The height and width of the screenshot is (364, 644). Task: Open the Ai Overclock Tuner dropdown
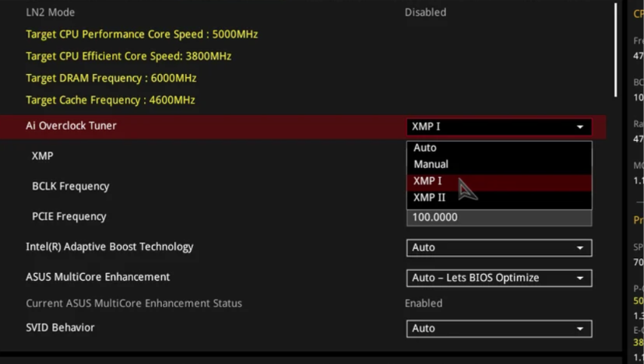click(499, 127)
